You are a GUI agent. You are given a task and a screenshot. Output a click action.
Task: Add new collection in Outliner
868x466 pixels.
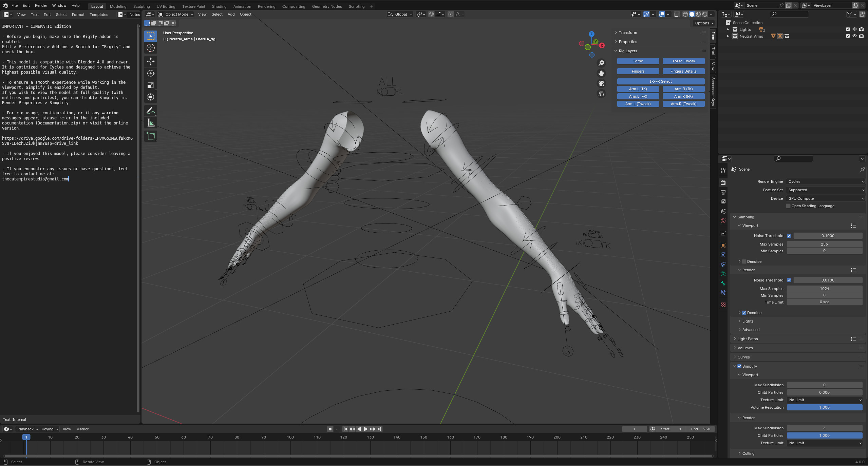[862, 14]
